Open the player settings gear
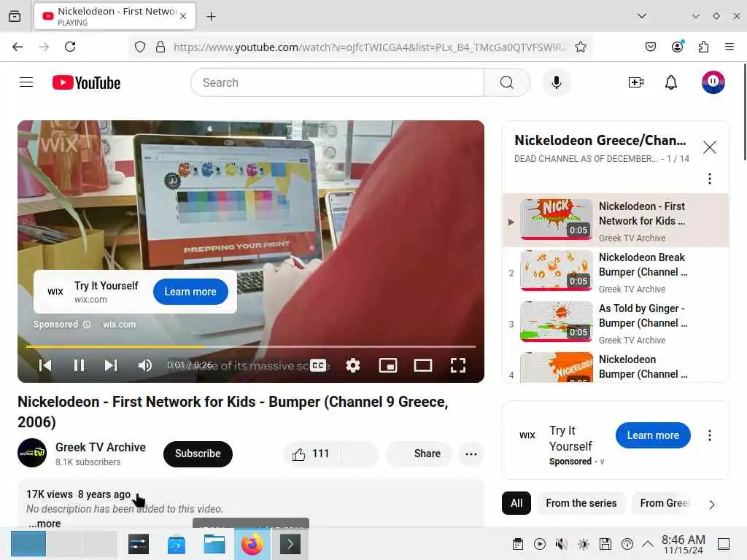The height and width of the screenshot is (560, 747). 353,365
